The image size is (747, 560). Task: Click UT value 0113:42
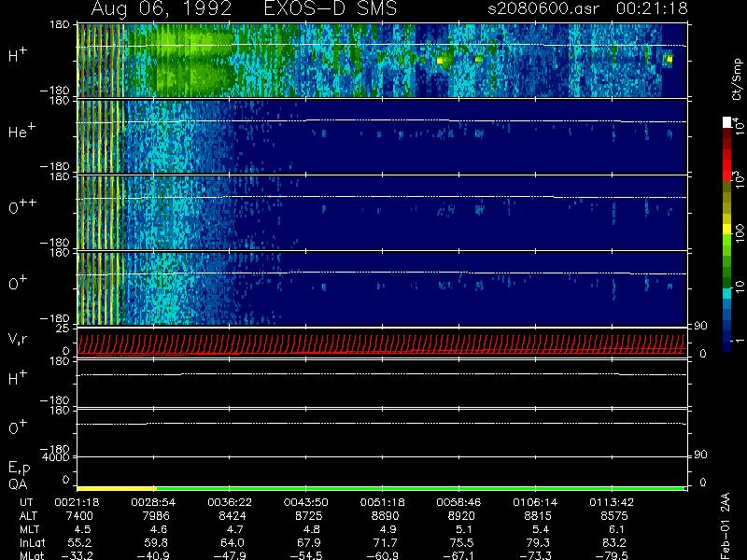[x=613, y=502]
